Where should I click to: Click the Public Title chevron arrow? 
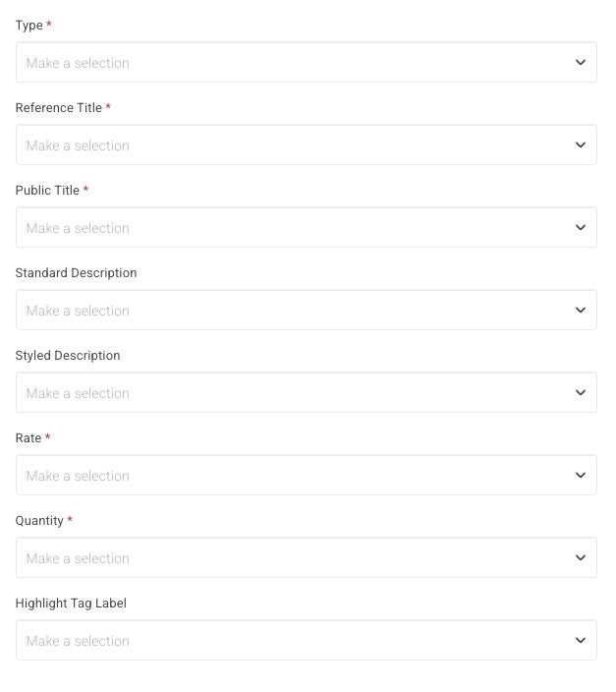pyautogui.click(x=581, y=227)
